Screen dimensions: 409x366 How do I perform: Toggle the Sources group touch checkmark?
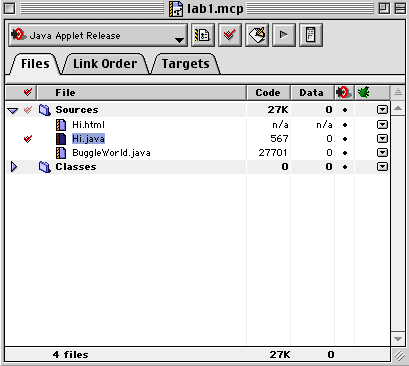click(x=28, y=110)
